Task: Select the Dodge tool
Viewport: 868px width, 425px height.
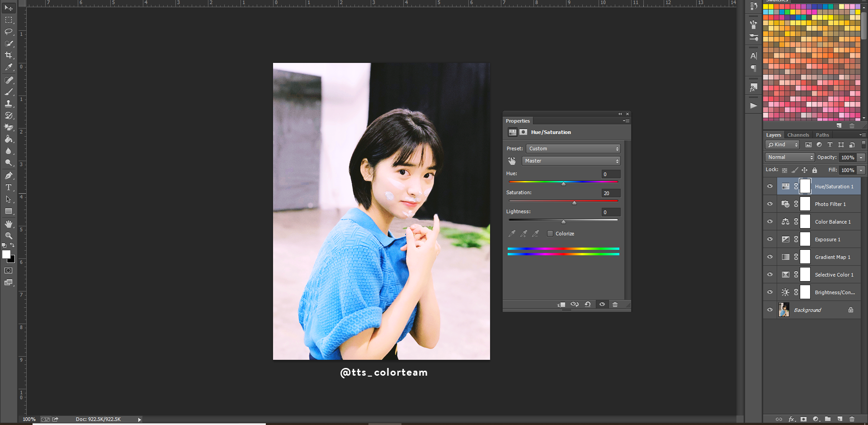Action: point(9,162)
